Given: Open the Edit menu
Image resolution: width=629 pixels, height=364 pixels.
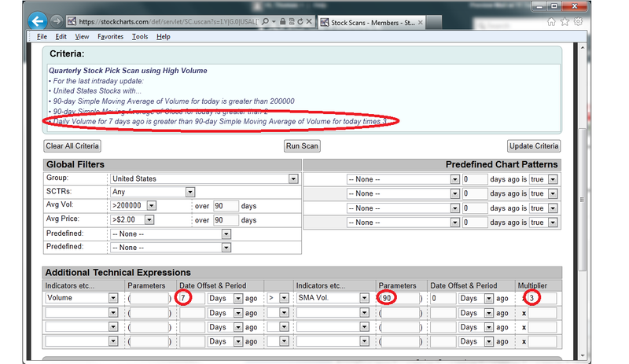Looking at the screenshot, I should (x=61, y=36).
